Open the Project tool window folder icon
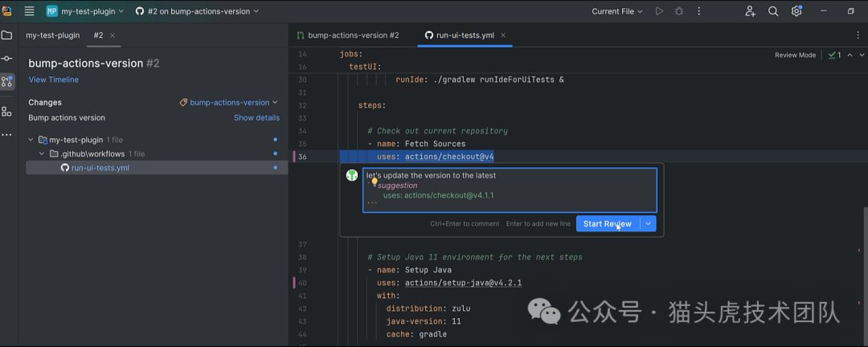Image resolution: width=868 pixels, height=347 pixels. click(x=7, y=35)
